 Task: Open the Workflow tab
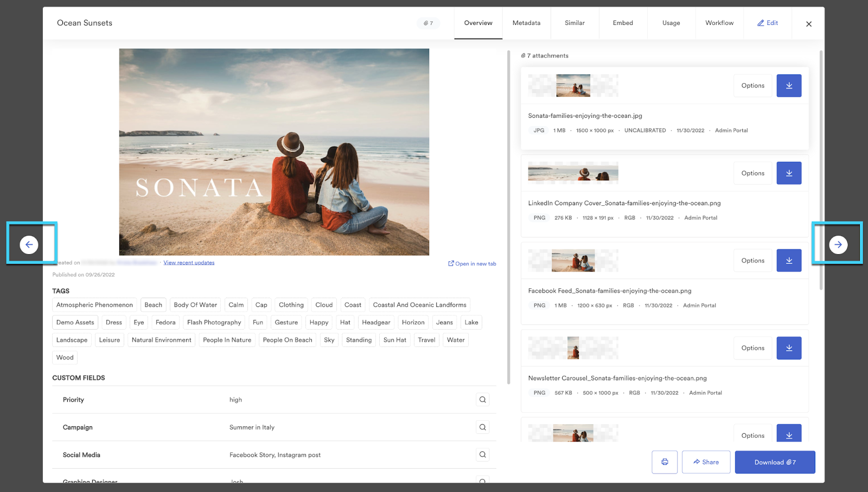click(x=719, y=23)
